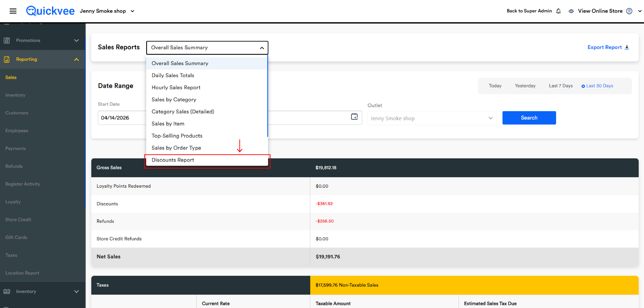Click the Start Date field 04/14/2026
This screenshot has width=644, height=308.
pyautogui.click(x=122, y=118)
